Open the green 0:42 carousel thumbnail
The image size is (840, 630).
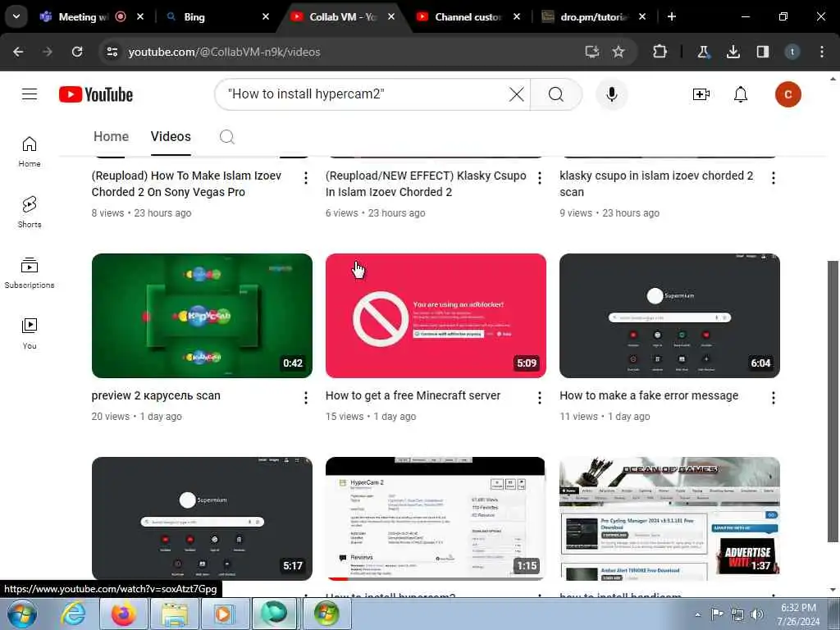[x=202, y=316]
